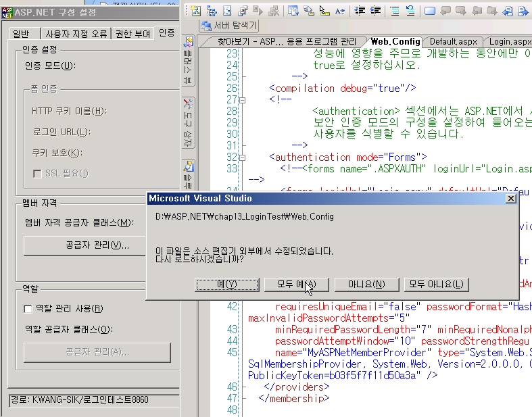Collapse authentication section outline at line 32
The width and height of the screenshot is (532, 417).
pyautogui.click(x=242, y=157)
